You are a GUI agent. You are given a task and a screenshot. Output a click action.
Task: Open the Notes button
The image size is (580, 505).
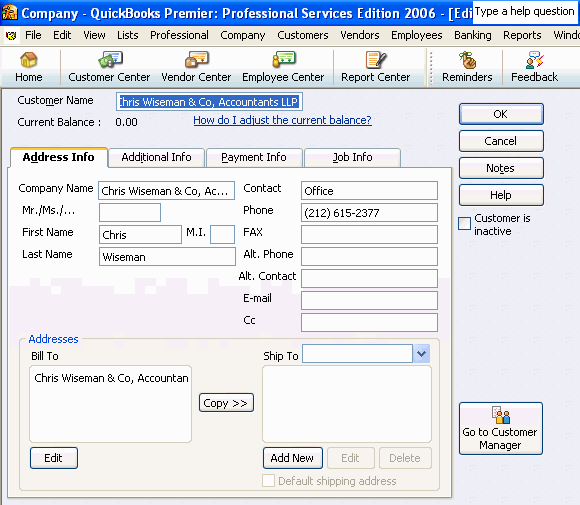pyautogui.click(x=501, y=168)
